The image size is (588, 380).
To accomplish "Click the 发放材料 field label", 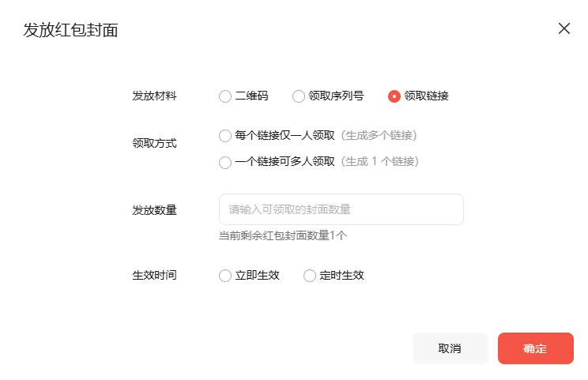I will [154, 96].
